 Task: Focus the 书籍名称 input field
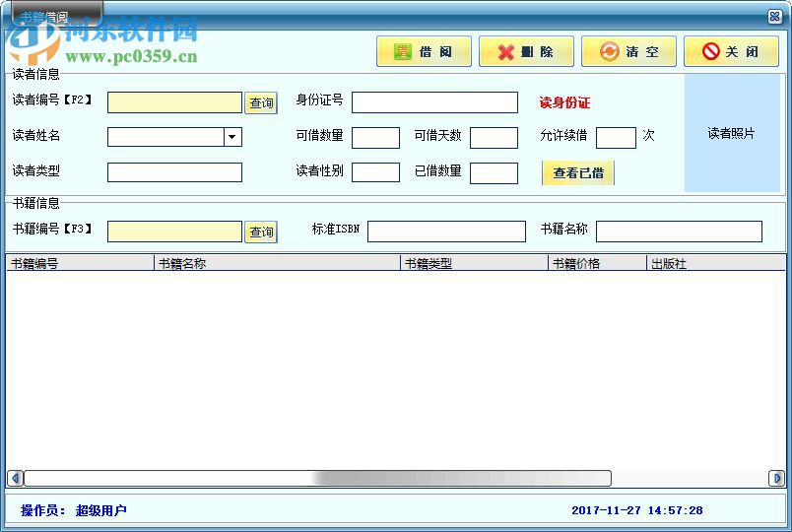679,232
